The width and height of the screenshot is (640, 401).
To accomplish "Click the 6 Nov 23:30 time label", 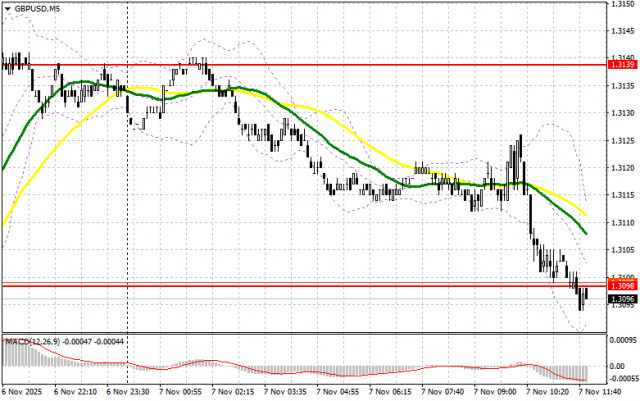I will point(128,392).
